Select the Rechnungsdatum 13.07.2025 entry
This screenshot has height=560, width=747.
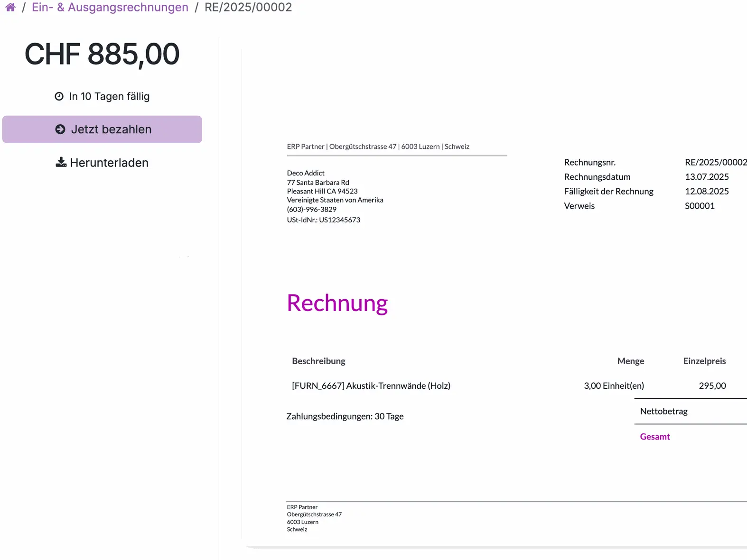click(707, 176)
